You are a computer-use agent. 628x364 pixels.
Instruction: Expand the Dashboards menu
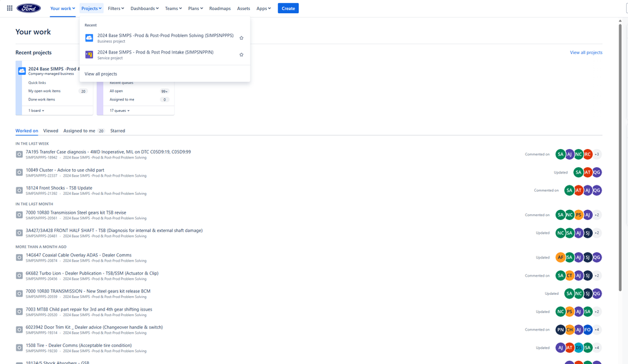tap(145, 8)
